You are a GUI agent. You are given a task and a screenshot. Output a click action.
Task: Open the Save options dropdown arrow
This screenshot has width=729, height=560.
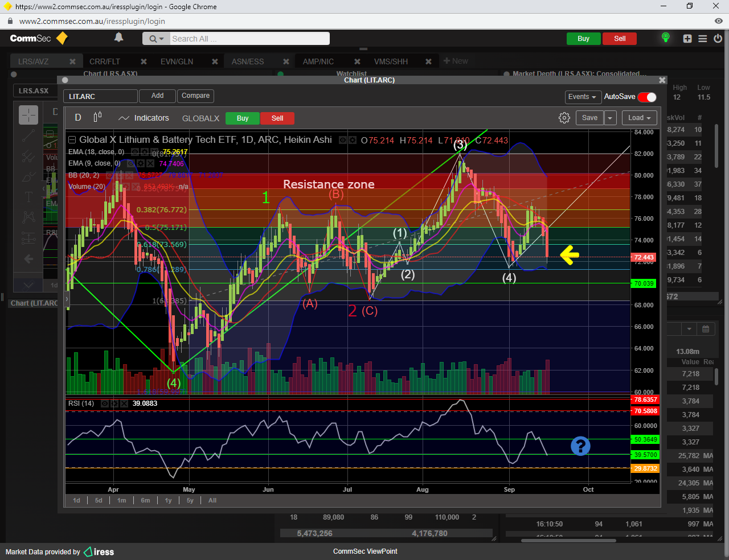click(610, 118)
